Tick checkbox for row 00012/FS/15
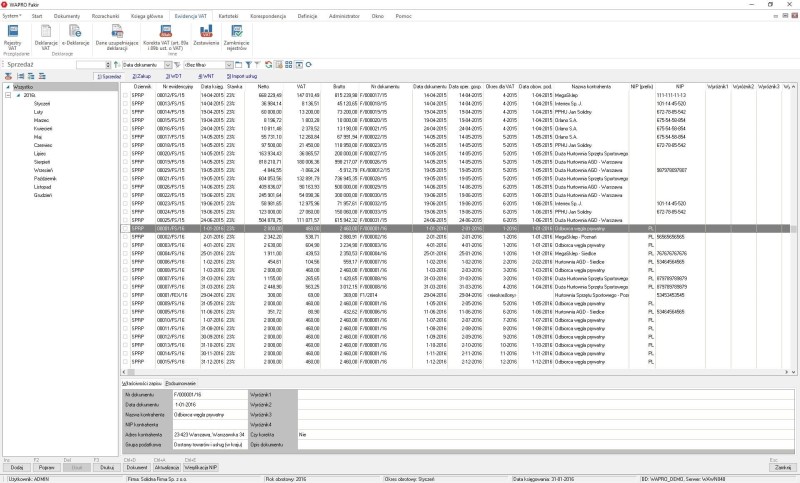Viewport: 800px width, 483px height. pyautogui.click(x=125, y=95)
